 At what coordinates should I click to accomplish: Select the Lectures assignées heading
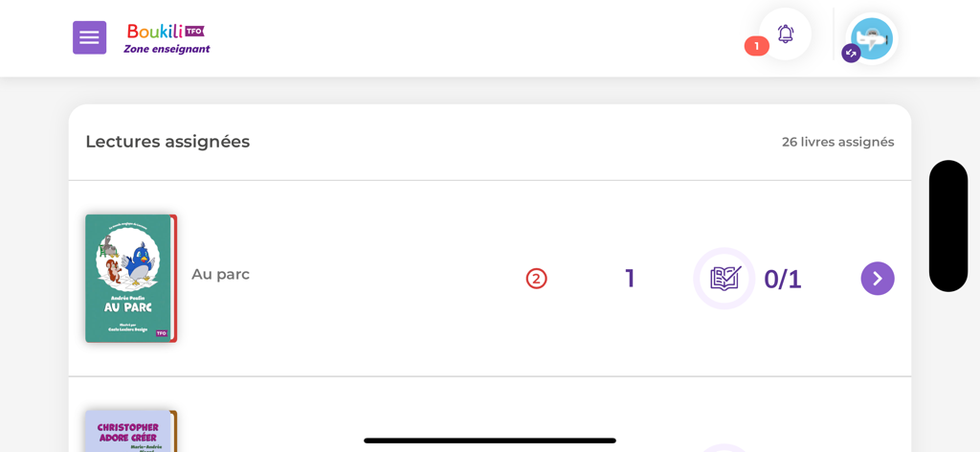point(167,142)
